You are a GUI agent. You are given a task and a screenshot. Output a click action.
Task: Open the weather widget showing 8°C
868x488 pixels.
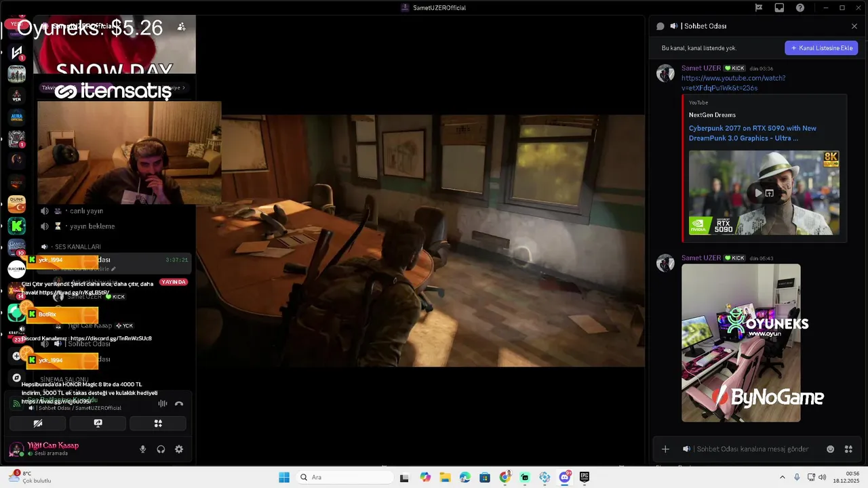pyautogui.click(x=31, y=477)
